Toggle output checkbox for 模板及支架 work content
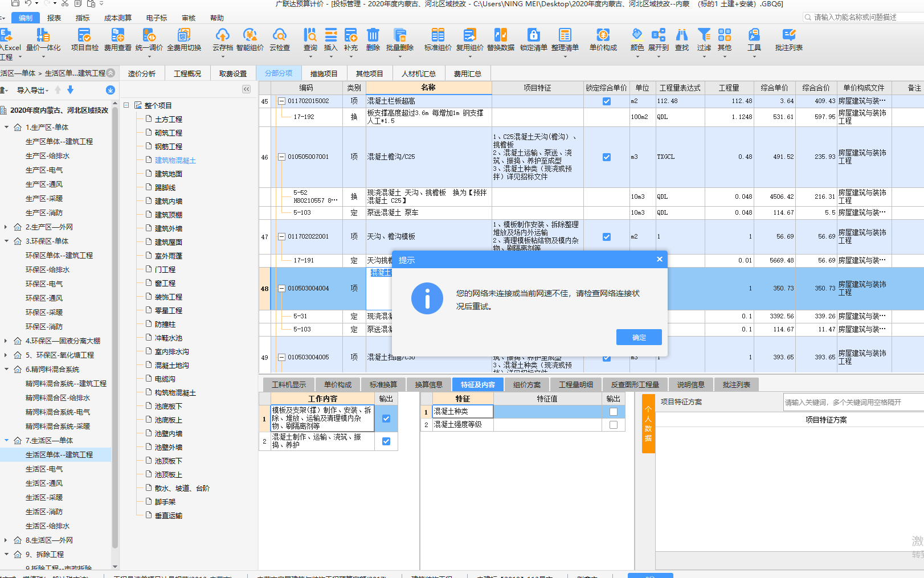This screenshot has width=924, height=578. (386, 419)
